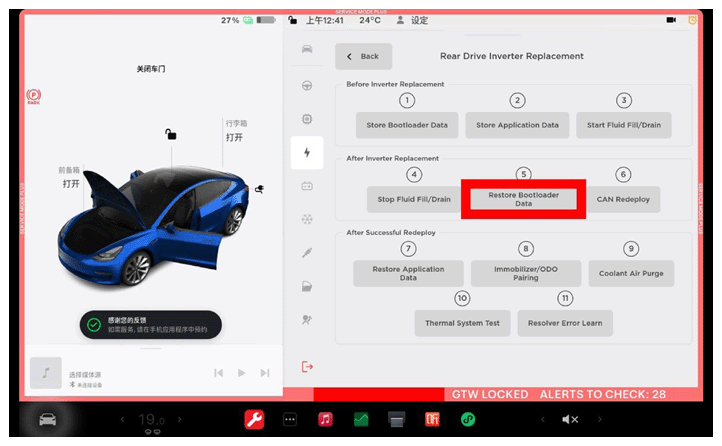722x446 pixels.
Task: Tap the 关闭车门 close doors message
Action: click(151, 69)
